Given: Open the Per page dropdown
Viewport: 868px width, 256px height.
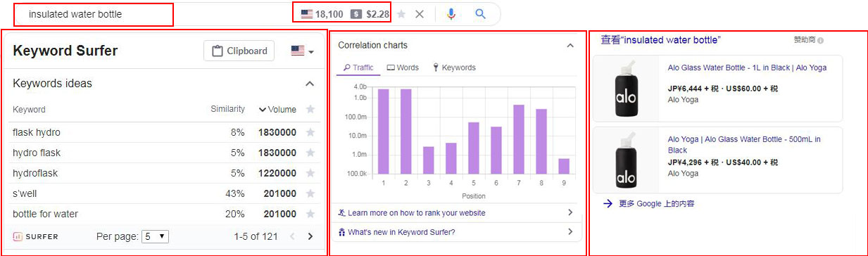Looking at the screenshot, I should 155,236.
